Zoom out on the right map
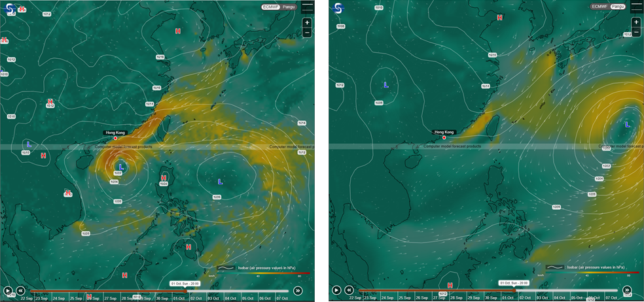644x302 pixels. coord(636,33)
